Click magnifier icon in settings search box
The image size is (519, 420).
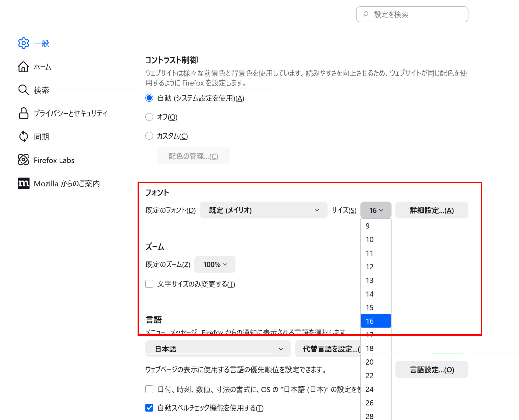point(365,14)
